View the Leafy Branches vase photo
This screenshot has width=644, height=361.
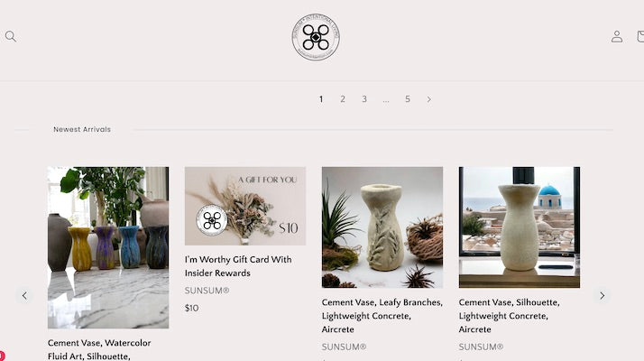tap(382, 227)
